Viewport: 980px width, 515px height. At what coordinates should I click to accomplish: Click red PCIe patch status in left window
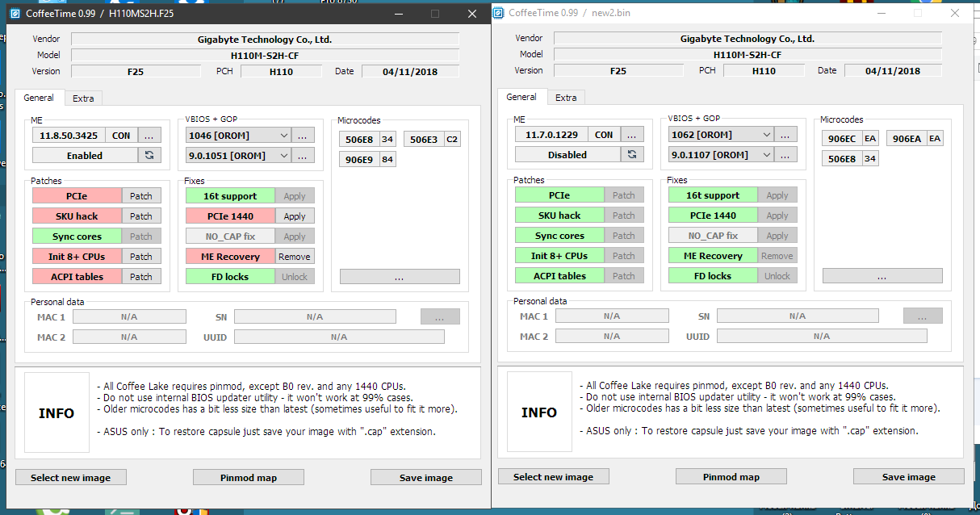click(77, 195)
